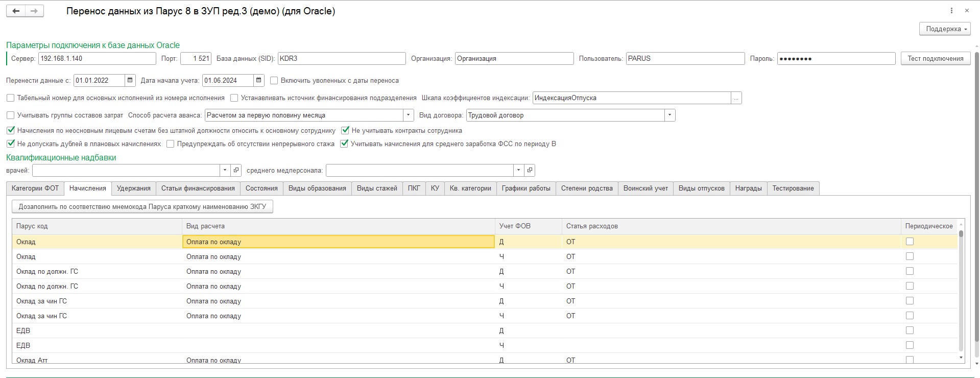
Task: Check 'Устанавливать источник финансирования подразделения'
Action: (234, 98)
